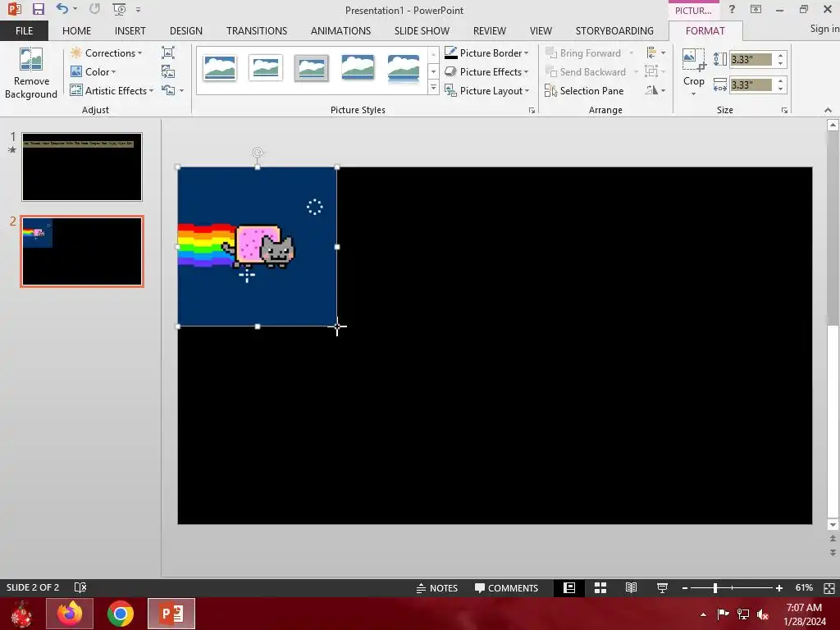Screen dimensions: 840x630
Task: Open the Selection Pane
Action: (584, 90)
